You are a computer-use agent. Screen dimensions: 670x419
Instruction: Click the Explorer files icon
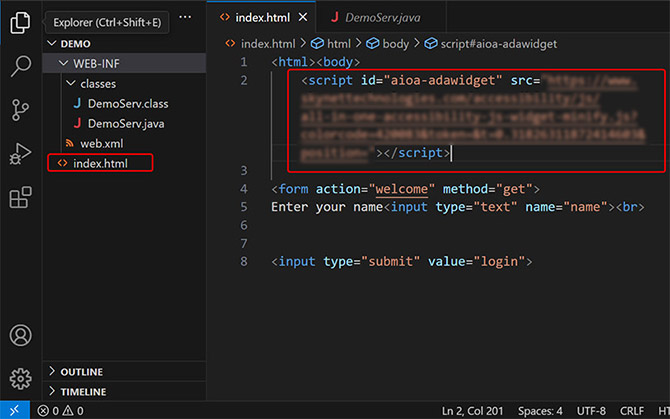coord(20,22)
